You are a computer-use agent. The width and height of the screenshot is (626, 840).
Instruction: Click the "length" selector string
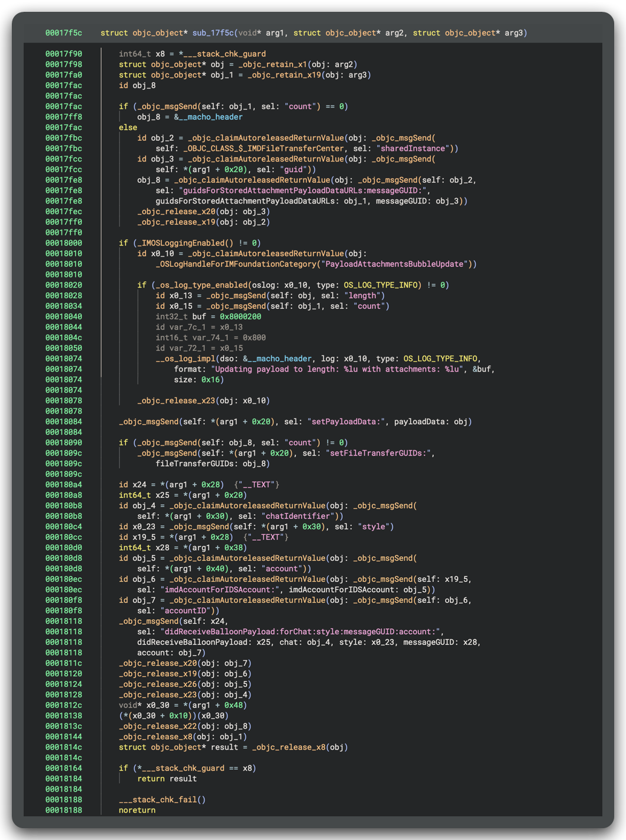(362, 296)
